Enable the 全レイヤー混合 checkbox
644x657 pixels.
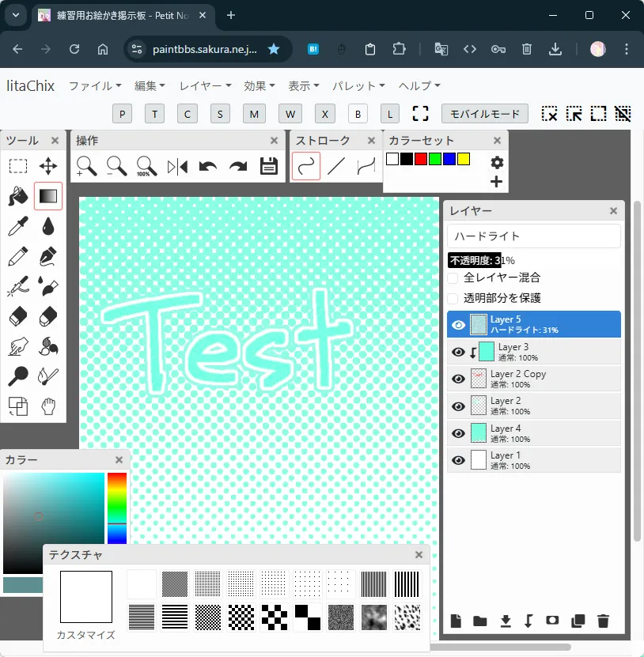453,278
